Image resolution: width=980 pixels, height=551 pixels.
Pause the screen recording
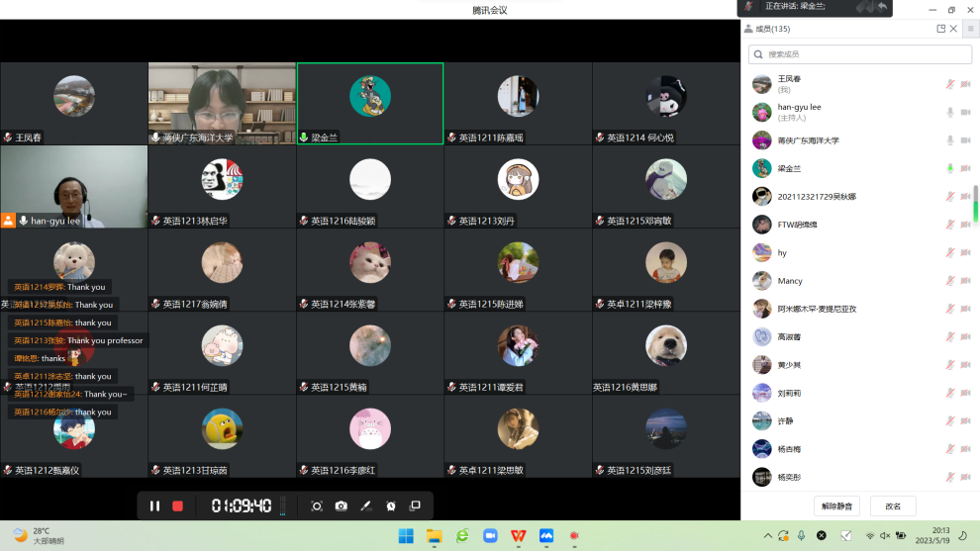pos(154,505)
